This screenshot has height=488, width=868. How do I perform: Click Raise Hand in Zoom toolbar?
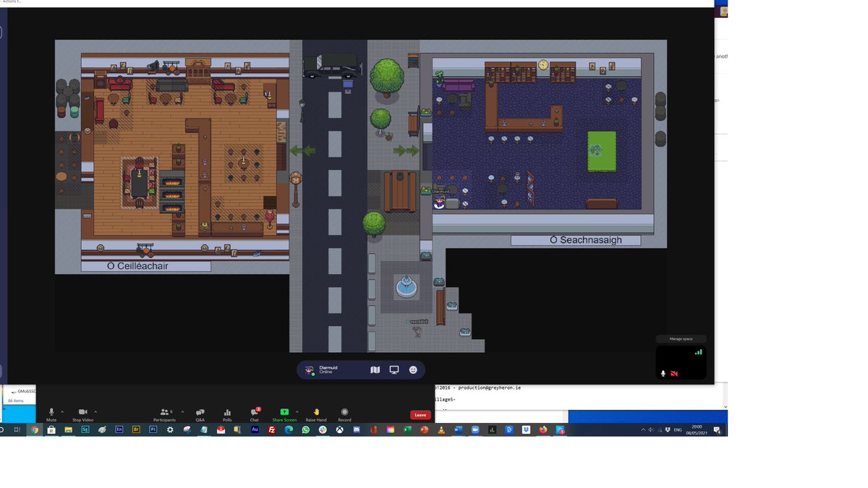tap(316, 414)
